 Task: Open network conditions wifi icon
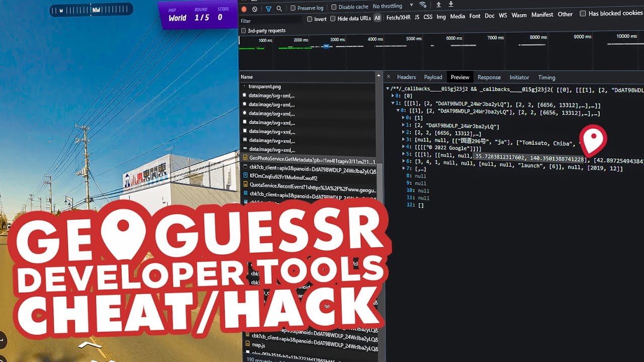[x=423, y=5]
